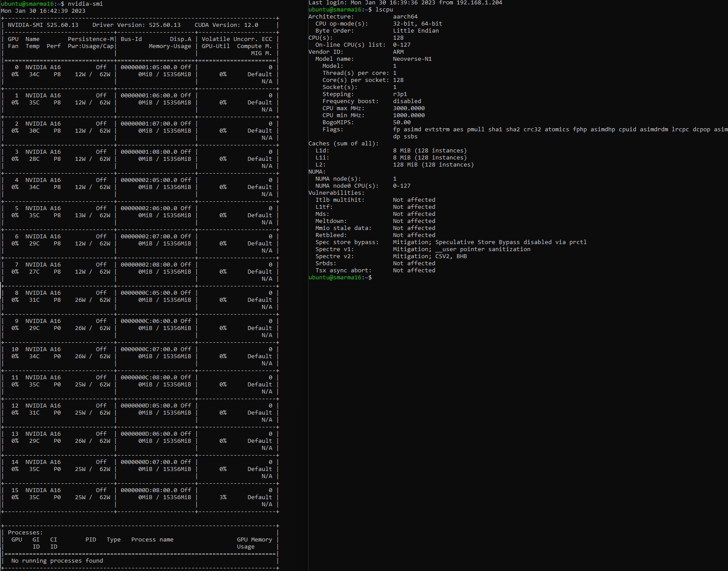Click the 'Pwr:Usage/Cap' column header

point(91,46)
